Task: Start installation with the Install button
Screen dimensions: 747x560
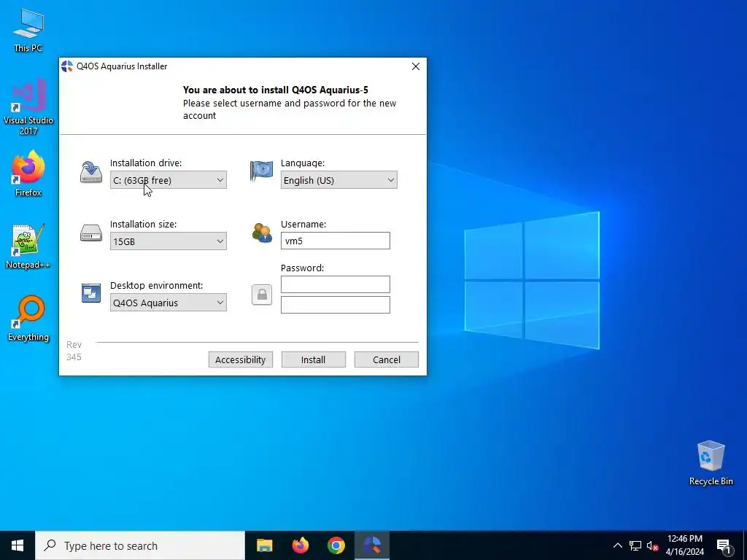Action: tap(314, 359)
